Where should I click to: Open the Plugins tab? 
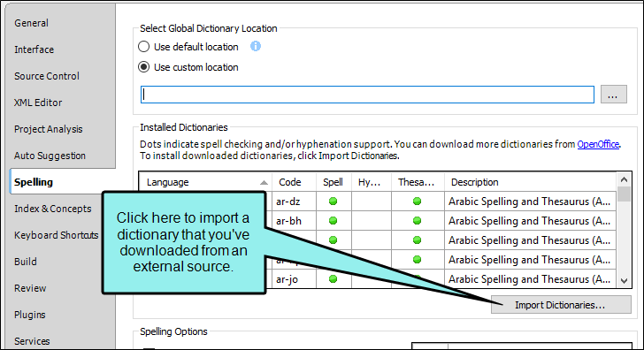pos(30,316)
